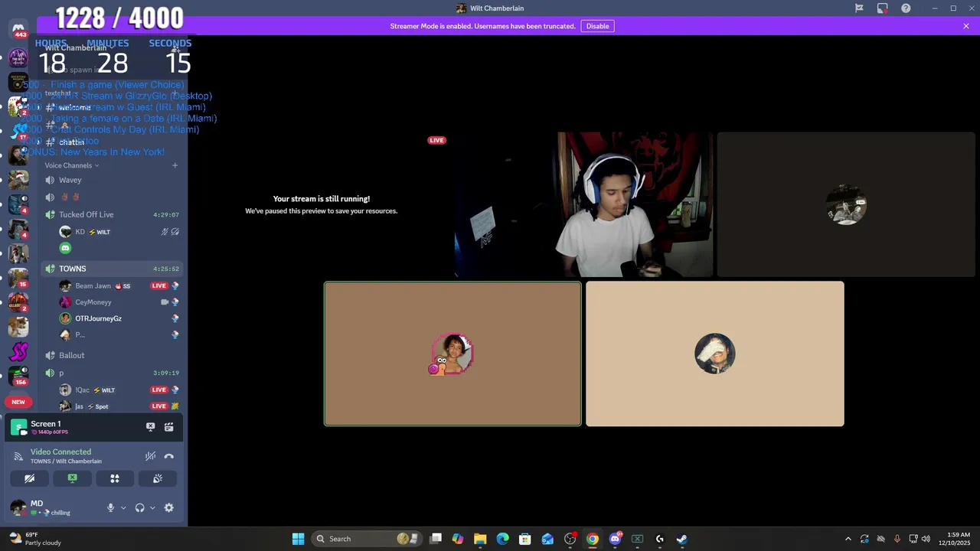Viewport: 980px width, 551px height.
Task: Join the p voice channel
Action: (x=111, y=373)
